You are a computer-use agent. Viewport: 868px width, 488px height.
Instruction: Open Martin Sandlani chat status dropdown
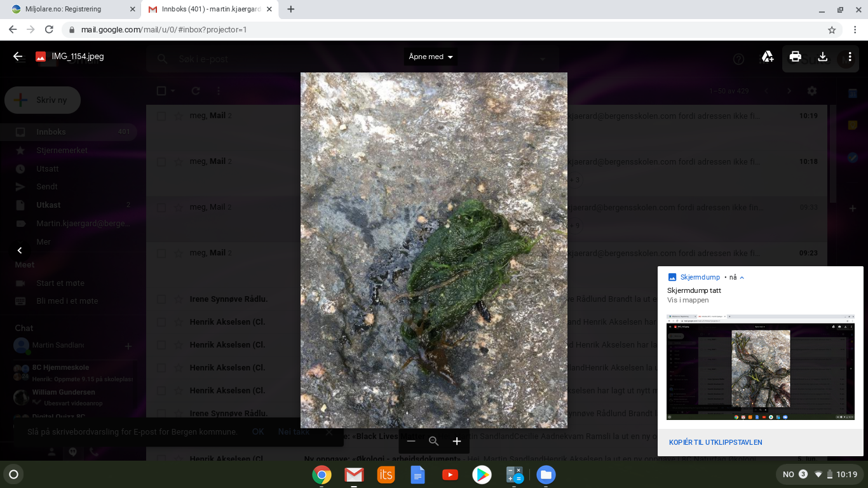[x=57, y=346]
